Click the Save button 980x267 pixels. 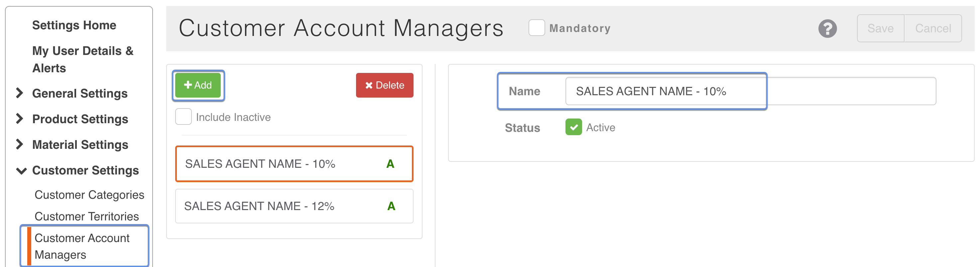[880, 29]
